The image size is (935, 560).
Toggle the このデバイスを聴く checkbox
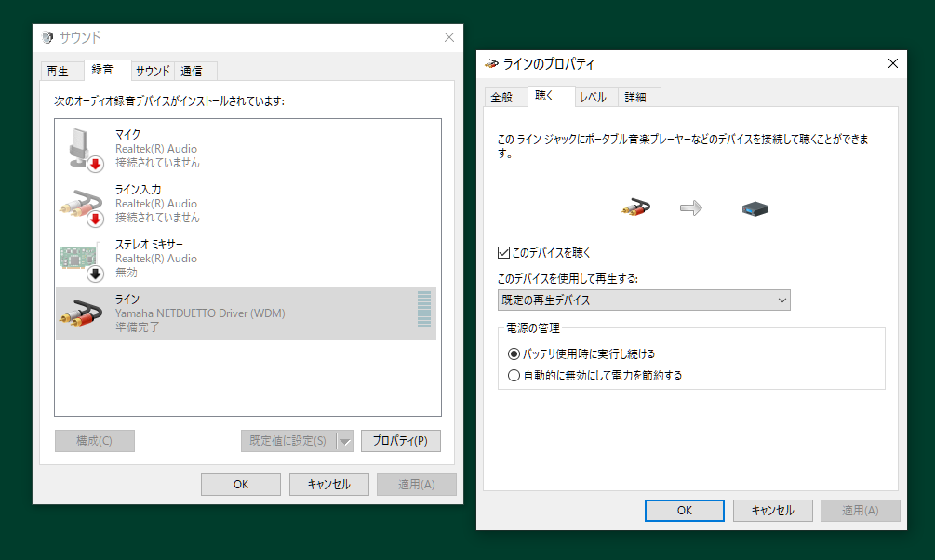504,253
